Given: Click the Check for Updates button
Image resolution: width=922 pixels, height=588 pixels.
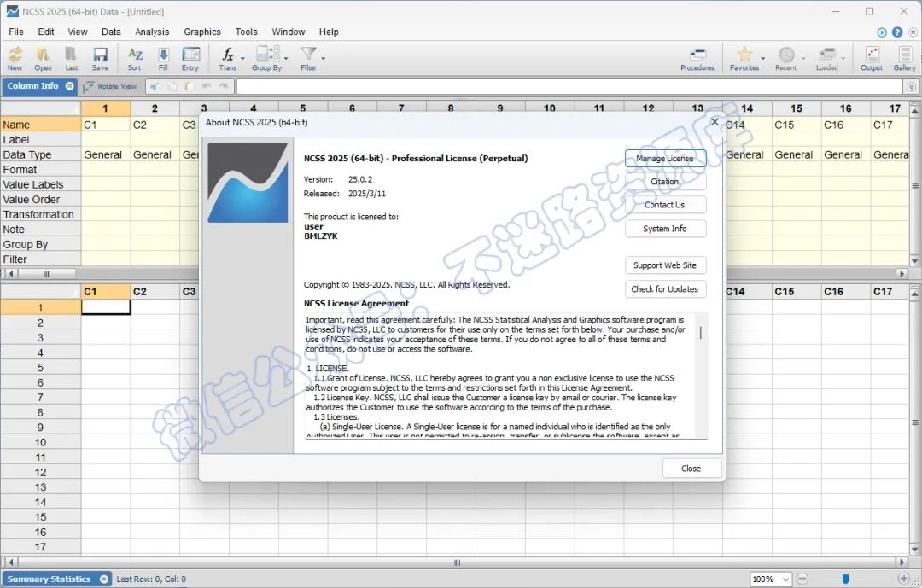Looking at the screenshot, I should pos(665,288).
